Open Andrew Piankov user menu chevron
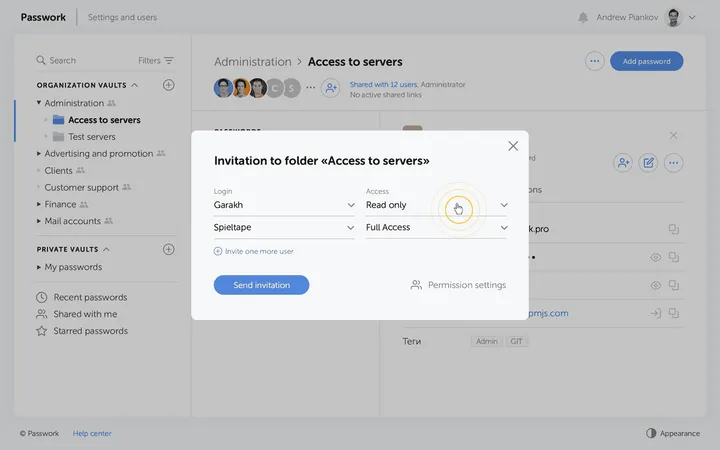Screen dimensions: 720x450 692,17
